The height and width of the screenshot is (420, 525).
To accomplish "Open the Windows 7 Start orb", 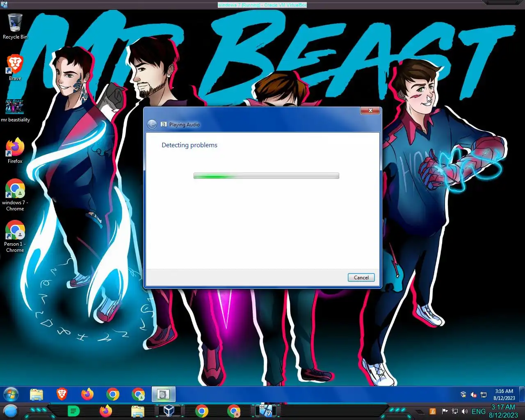I will [x=11, y=395].
